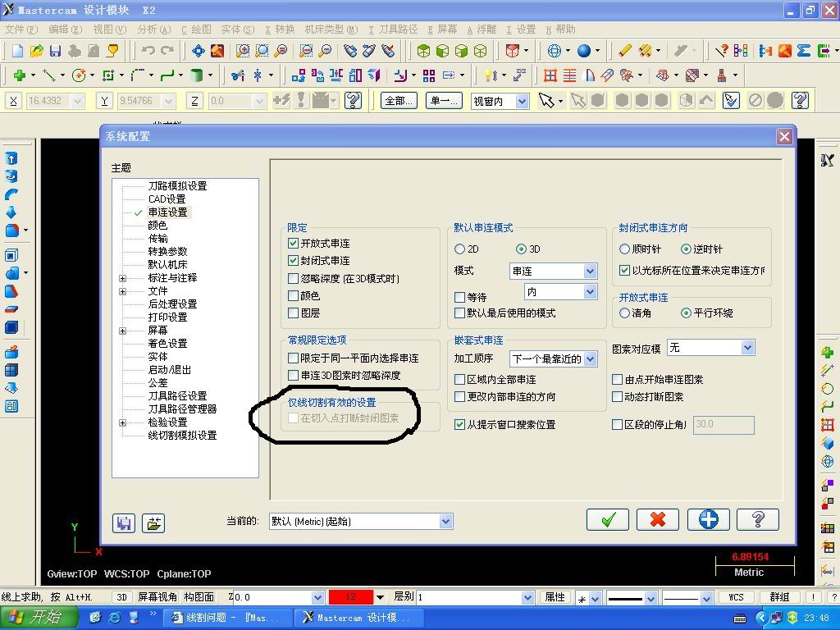Open the 模式 串连 dropdown
The width and height of the screenshot is (840, 630).
(590, 272)
